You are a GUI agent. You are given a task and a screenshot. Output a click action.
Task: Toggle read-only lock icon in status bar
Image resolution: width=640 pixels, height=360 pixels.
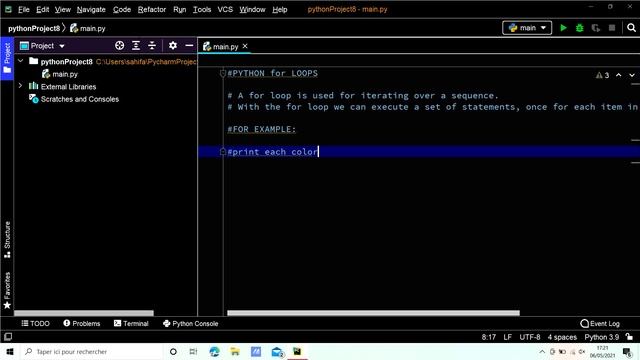point(629,337)
